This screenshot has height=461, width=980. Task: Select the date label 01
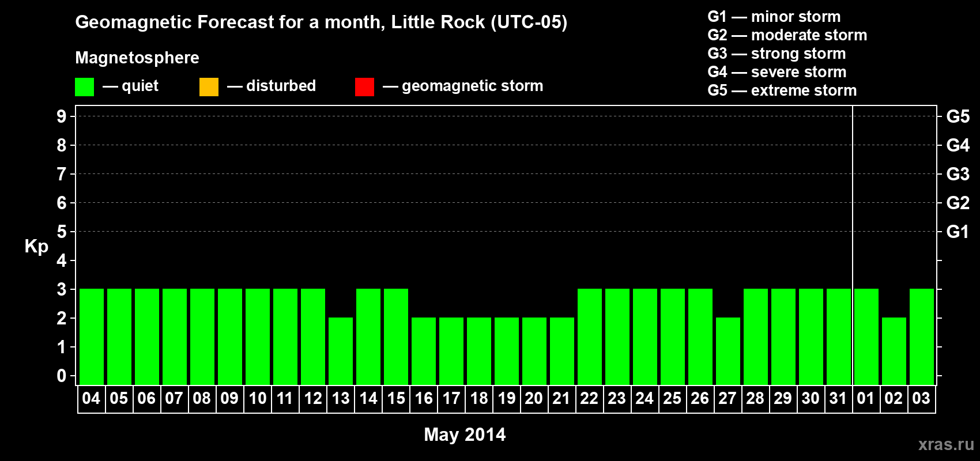click(866, 398)
